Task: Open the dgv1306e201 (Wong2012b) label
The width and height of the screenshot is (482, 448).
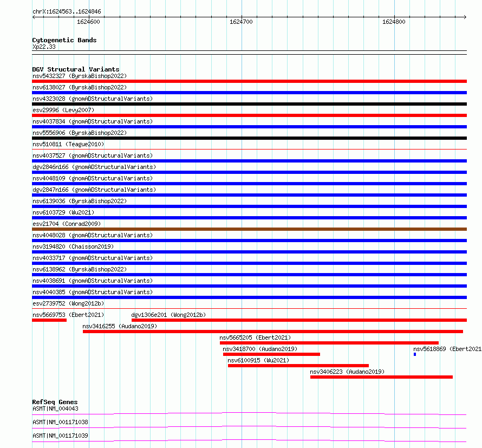Action: pyautogui.click(x=168, y=315)
